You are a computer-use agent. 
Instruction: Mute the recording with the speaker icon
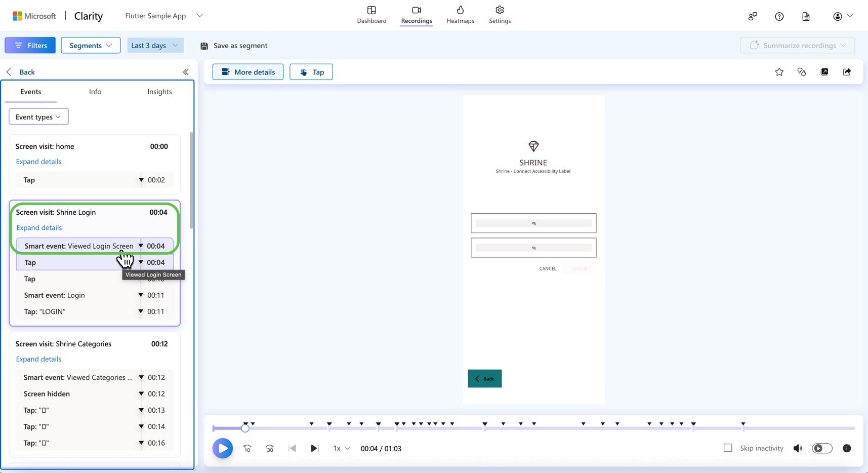point(798,448)
